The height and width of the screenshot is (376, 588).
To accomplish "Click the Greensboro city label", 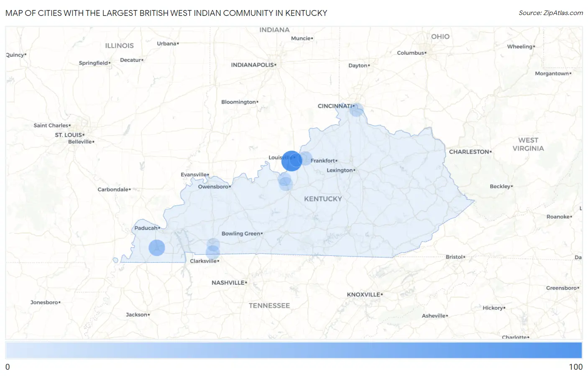I will tap(562, 288).
